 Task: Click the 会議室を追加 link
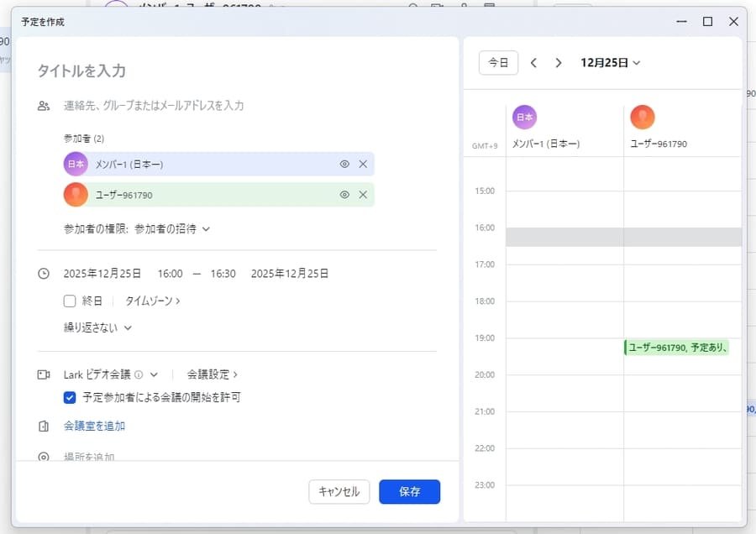94,427
